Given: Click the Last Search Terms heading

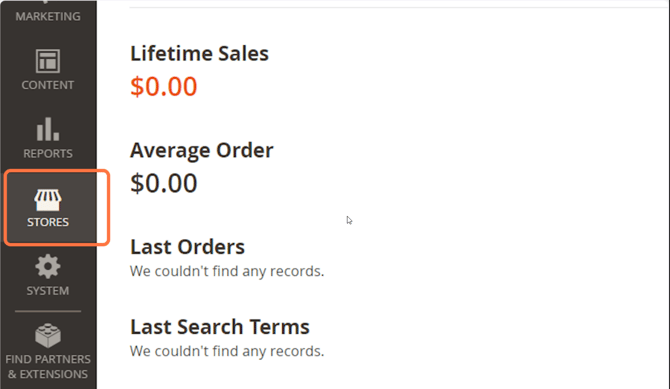Looking at the screenshot, I should coord(220,327).
